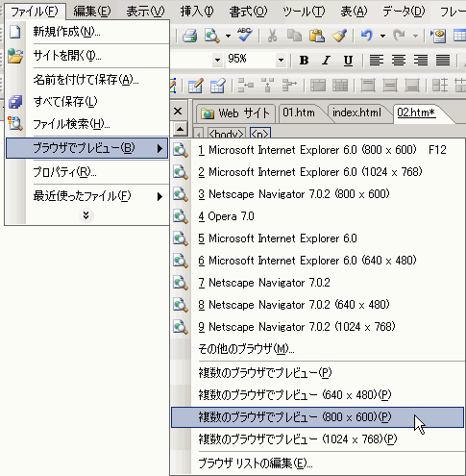The width and height of the screenshot is (466, 476).
Task: Click the Undo arrow icon
Action: coord(367,36)
